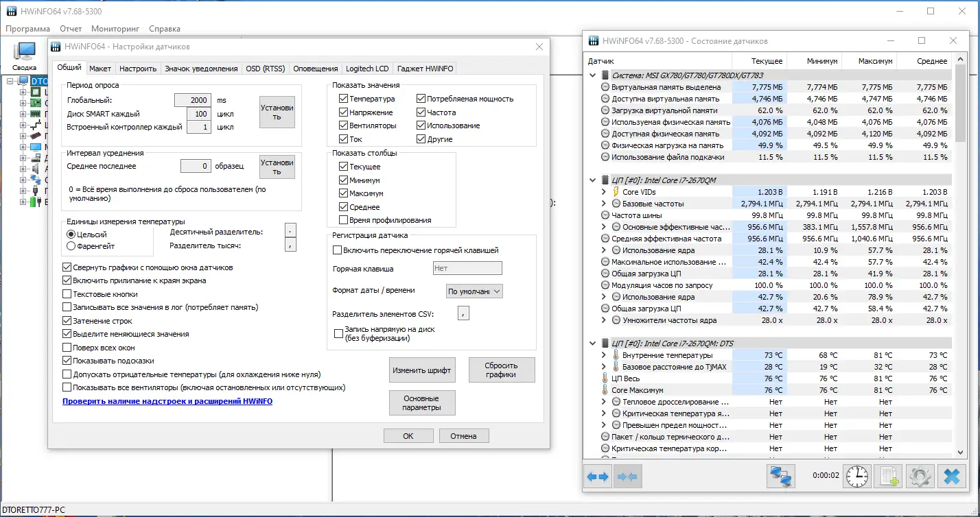
Task: Switch to the Макет tab
Action: tap(100, 69)
